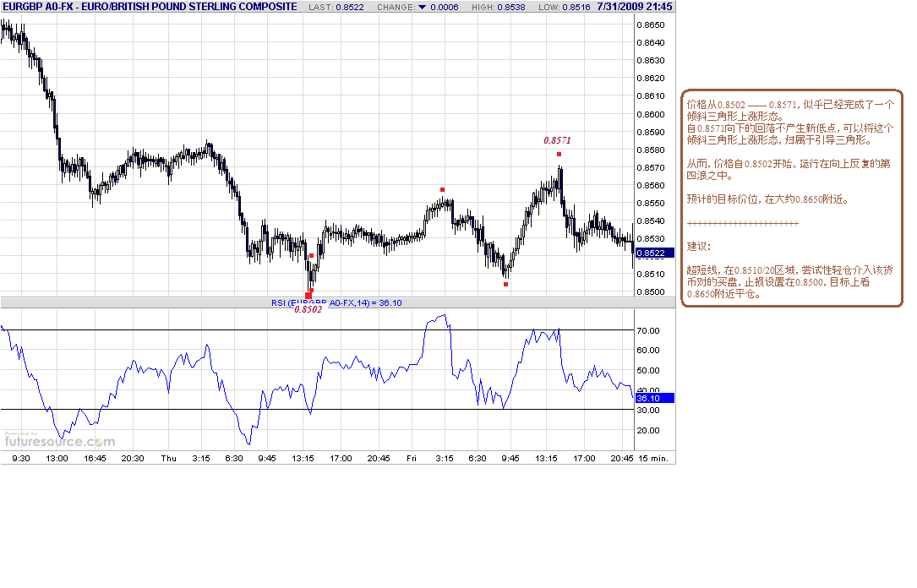
Task: Click the 0.8620 price axis label
Action: pyautogui.click(x=650, y=78)
